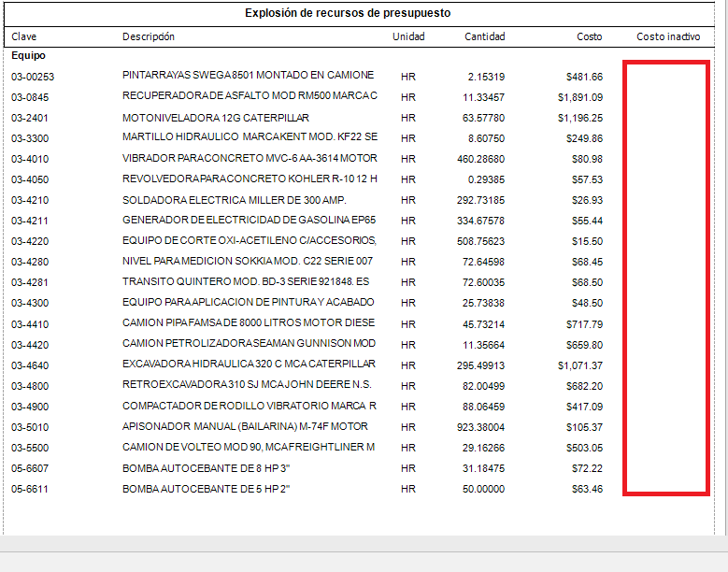Viewport: 728px width, 572px height.
Task: Click clave 03-4220 in the list
Action: coord(30,241)
